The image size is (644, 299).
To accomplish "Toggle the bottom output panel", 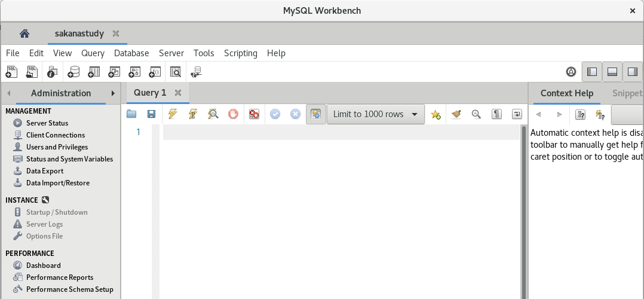I will click(x=612, y=72).
